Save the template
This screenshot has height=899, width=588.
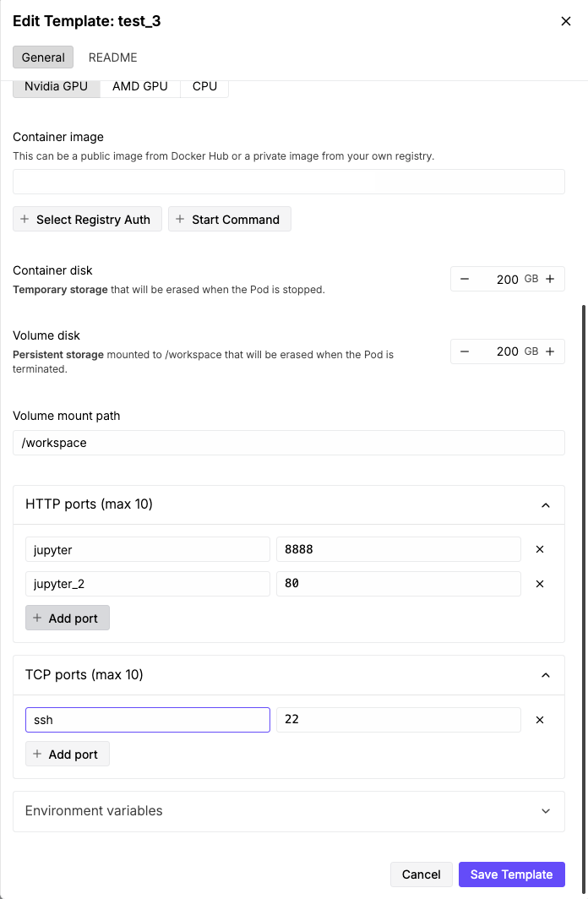click(x=511, y=874)
